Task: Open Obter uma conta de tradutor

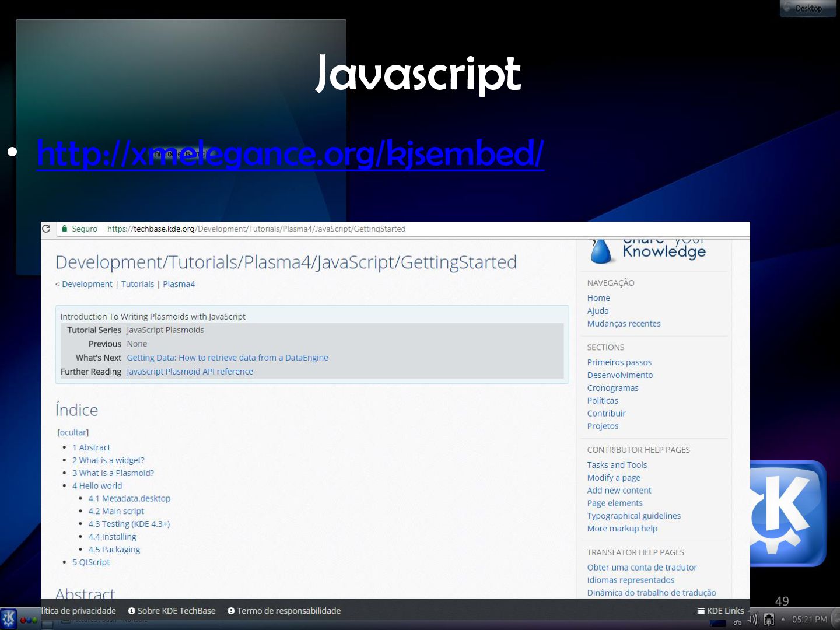Action: pos(642,568)
